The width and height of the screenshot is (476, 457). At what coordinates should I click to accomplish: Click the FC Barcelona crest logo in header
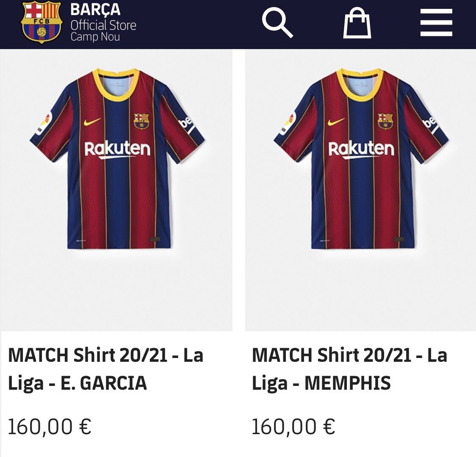pos(42,22)
